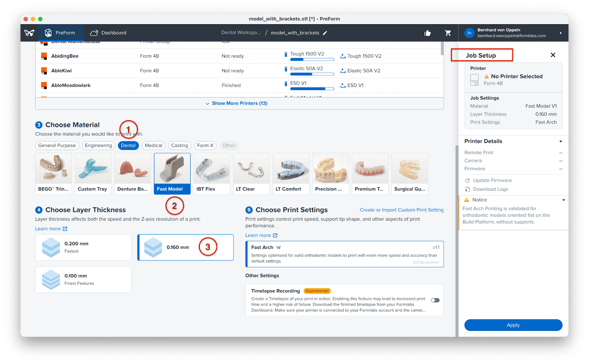Collapse the Printer Details section

point(561,142)
